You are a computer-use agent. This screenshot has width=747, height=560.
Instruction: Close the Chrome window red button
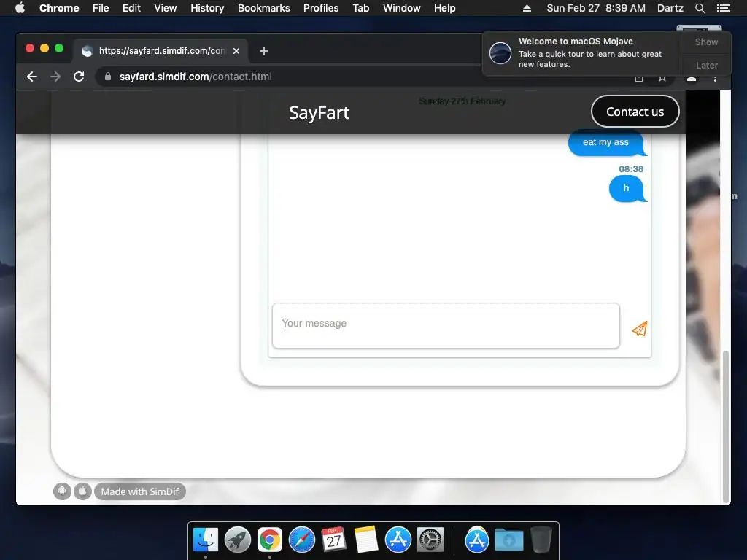(x=29, y=48)
